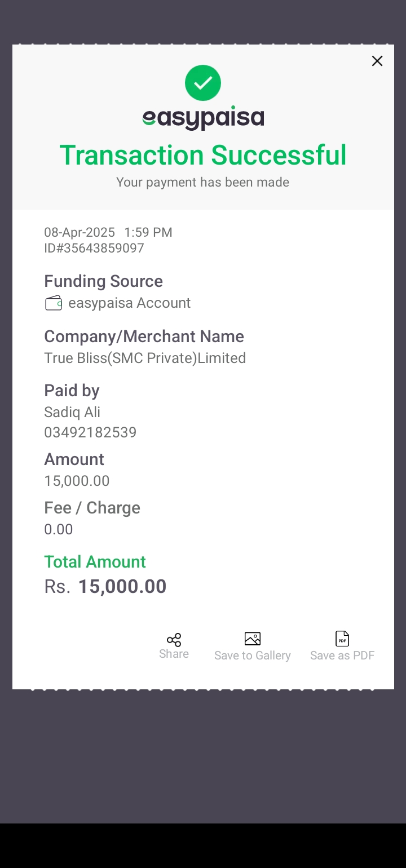Select the Save to Gallery label

pyautogui.click(x=253, y=656)
